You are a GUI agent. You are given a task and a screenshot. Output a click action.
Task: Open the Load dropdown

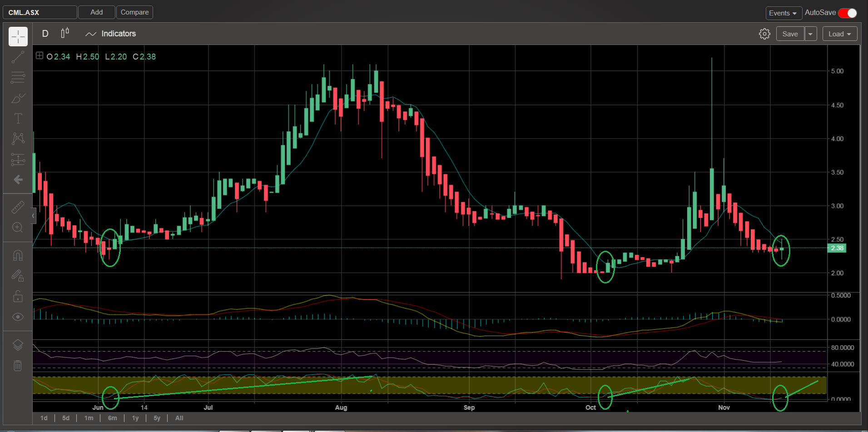click(x=840, y=34)
